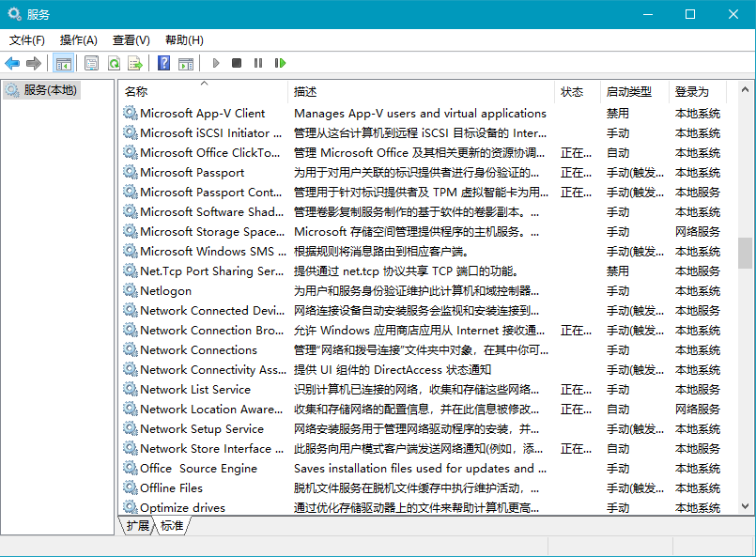Viewport: 756px width, 557px height.
Task: Click the vertical scrollbar thumb
Action: tap(745, 253)
